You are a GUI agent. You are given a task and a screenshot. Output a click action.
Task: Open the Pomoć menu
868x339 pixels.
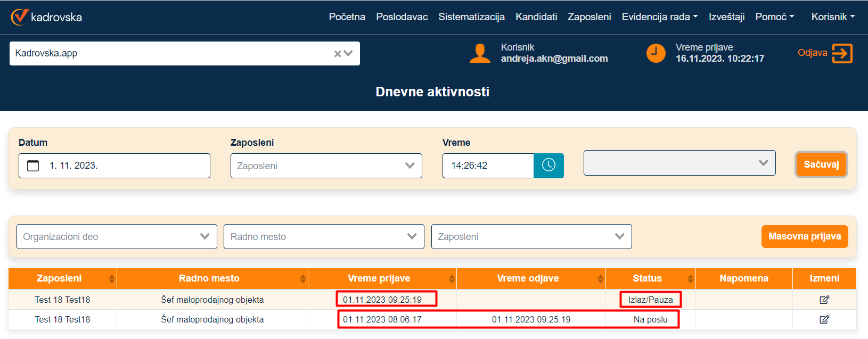(774, 17)
